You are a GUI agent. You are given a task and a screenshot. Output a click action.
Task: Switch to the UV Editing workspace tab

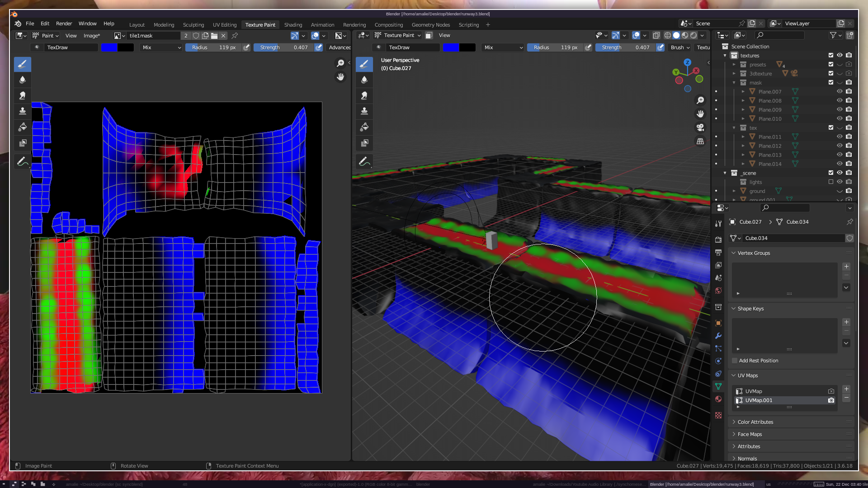click(x=224, y=25)
